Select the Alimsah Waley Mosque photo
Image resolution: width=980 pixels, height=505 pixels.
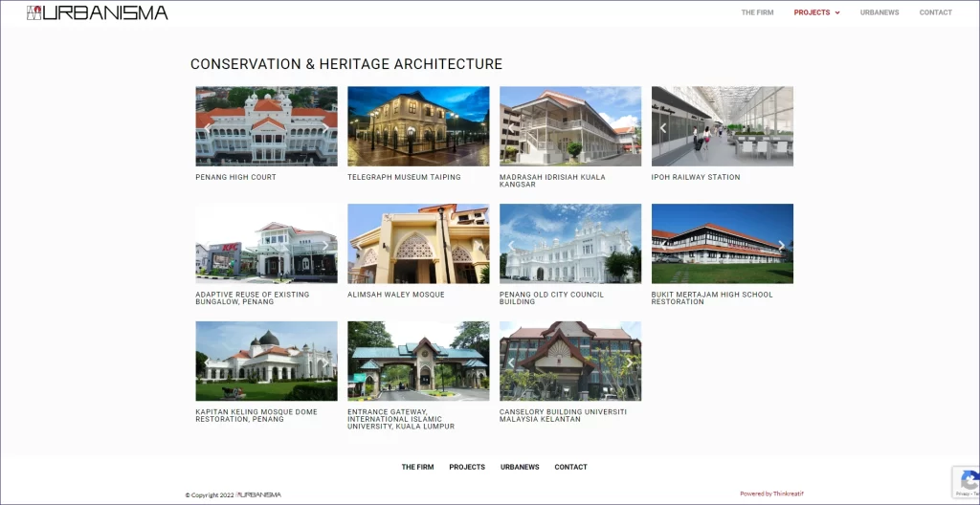click(418, 243)
